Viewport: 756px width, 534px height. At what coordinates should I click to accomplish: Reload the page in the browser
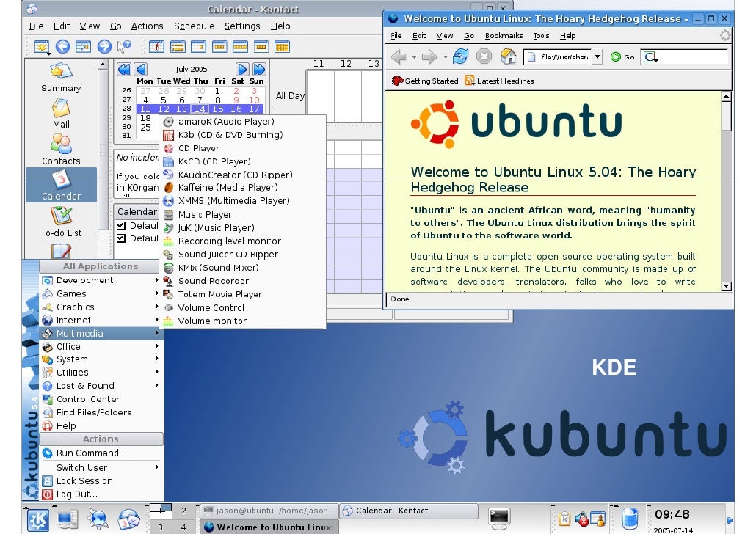pos(460,56)
